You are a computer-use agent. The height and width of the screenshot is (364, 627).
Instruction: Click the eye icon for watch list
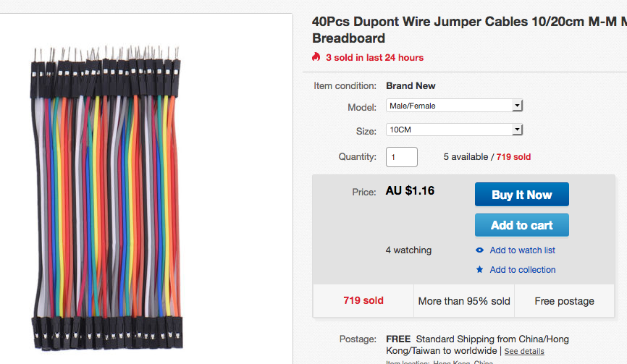pyautogui.click(x=479, y=250)
